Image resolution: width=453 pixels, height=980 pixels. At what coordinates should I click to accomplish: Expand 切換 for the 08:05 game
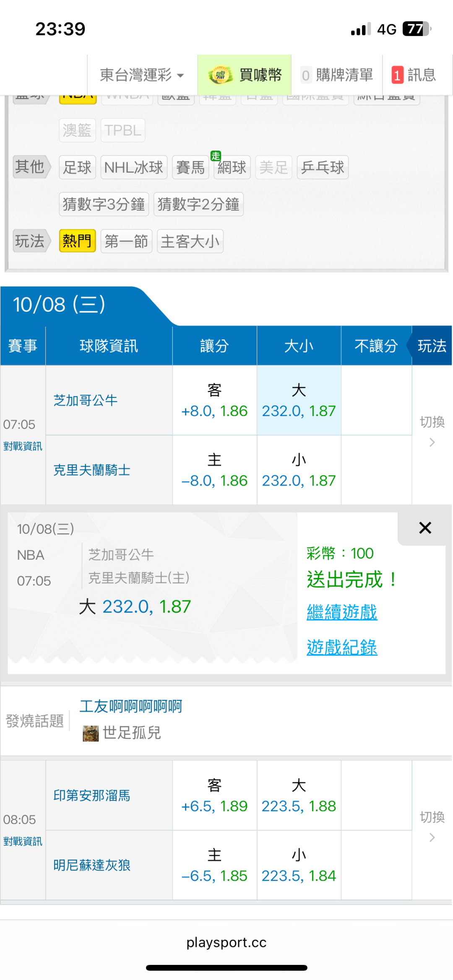coord(432,826)
